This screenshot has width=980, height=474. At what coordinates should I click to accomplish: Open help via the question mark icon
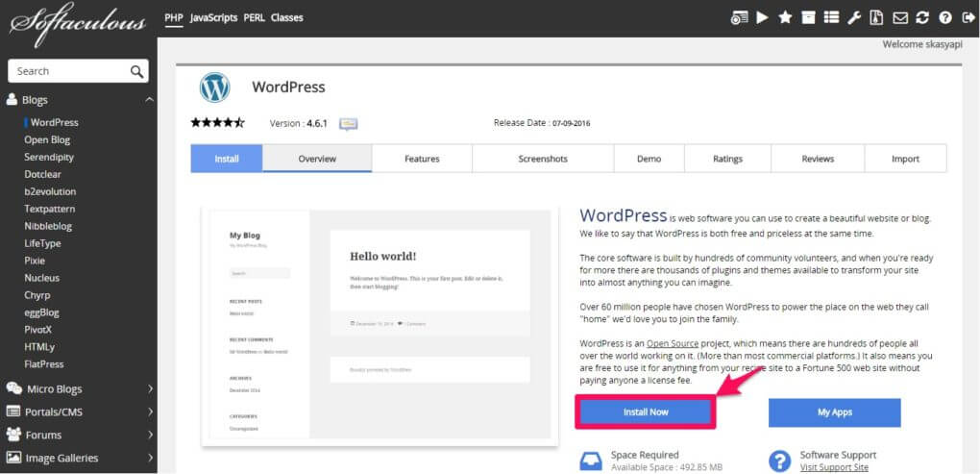pos(945,17)
